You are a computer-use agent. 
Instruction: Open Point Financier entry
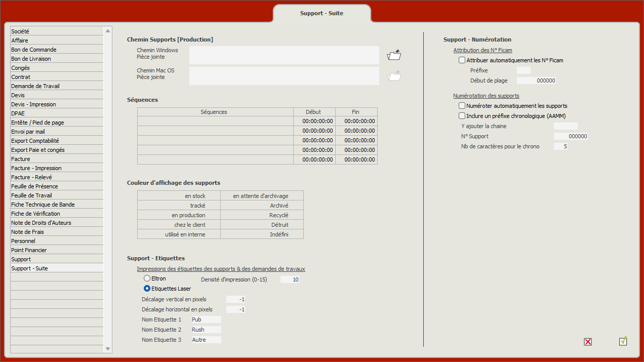(x=57, y=250)
